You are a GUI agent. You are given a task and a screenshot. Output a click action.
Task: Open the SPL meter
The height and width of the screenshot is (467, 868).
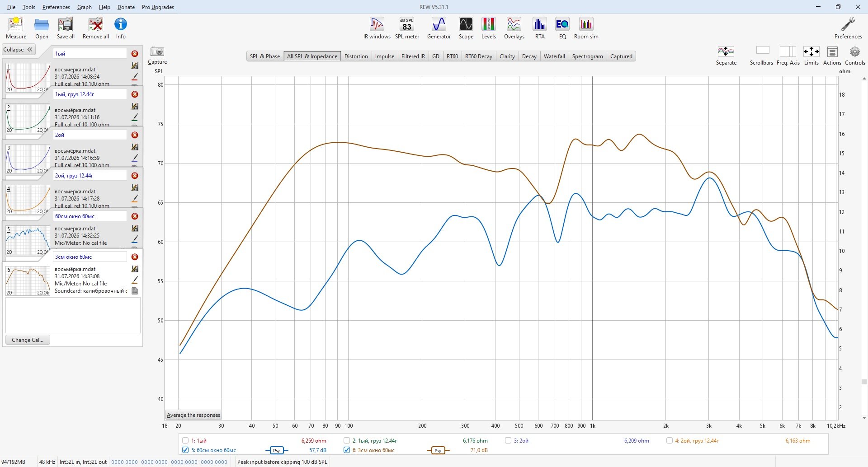click(x=407, y=28)
